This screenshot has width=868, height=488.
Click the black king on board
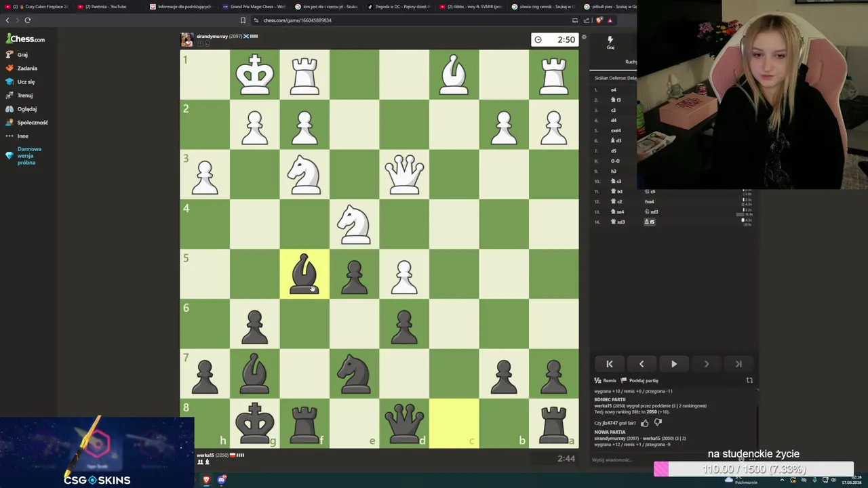pos(254,423)
